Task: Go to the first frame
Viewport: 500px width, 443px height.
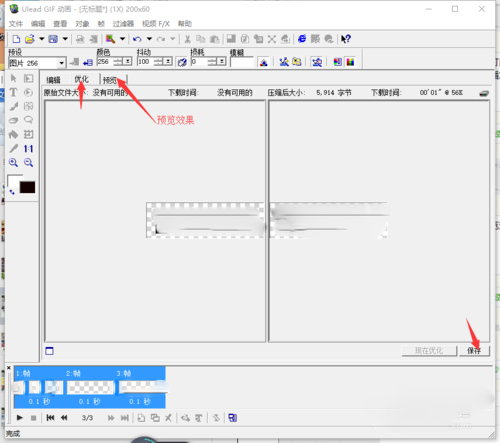Action: (50, 418)
